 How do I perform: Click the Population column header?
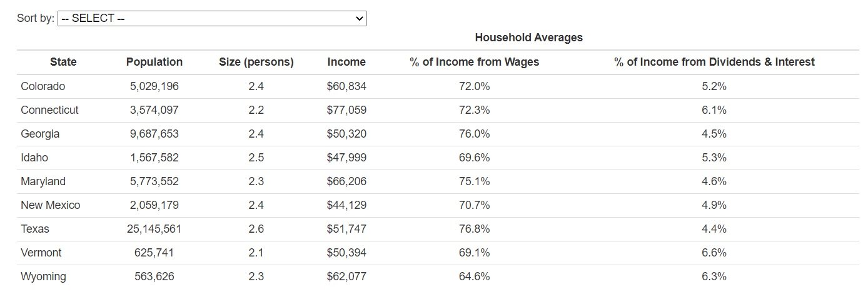[x=154, y=62]
